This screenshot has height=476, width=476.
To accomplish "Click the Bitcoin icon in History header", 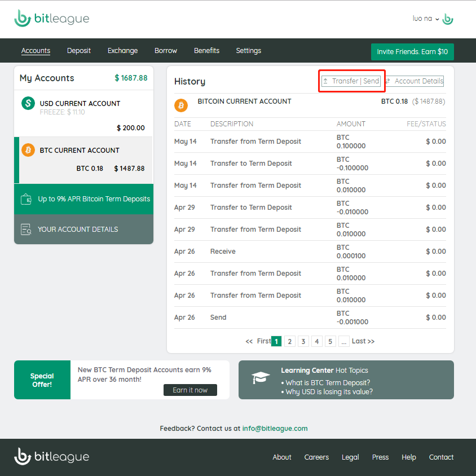I will tap(181, 105).
